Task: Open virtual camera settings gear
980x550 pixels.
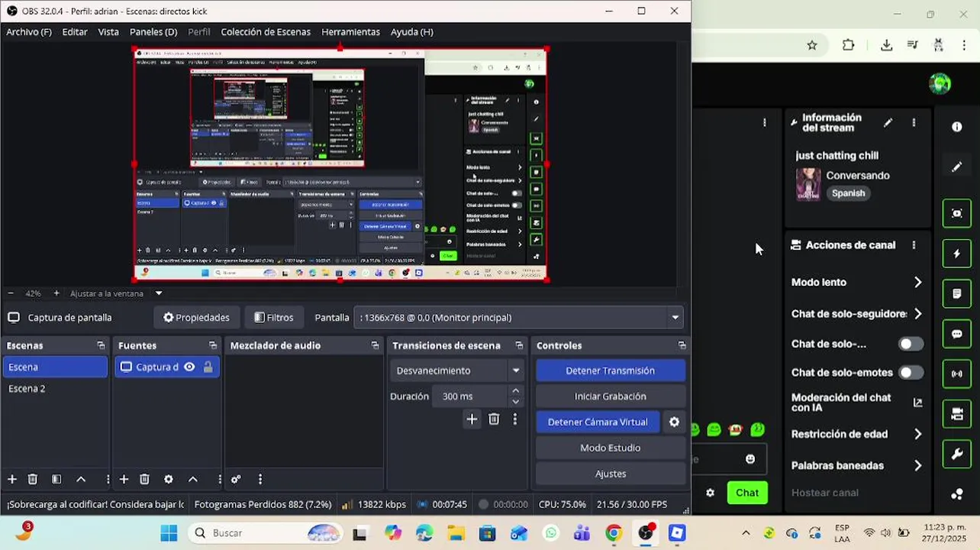Action: tap(674, 422)
